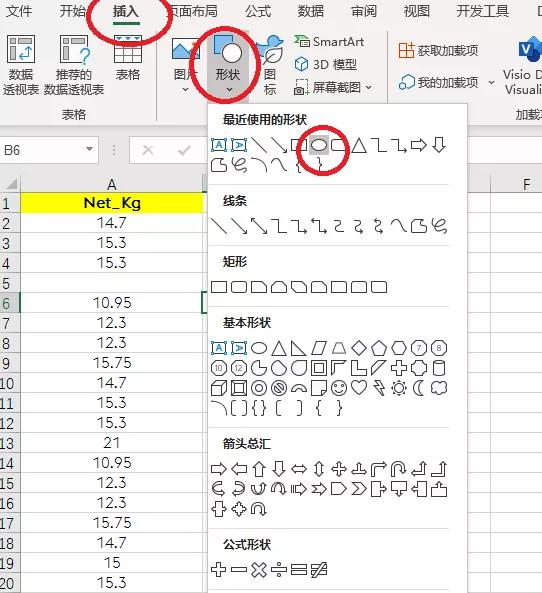Select the cross shape in 基本形状
This screenshot has width=542, height=593.
[x=399, y=368]
